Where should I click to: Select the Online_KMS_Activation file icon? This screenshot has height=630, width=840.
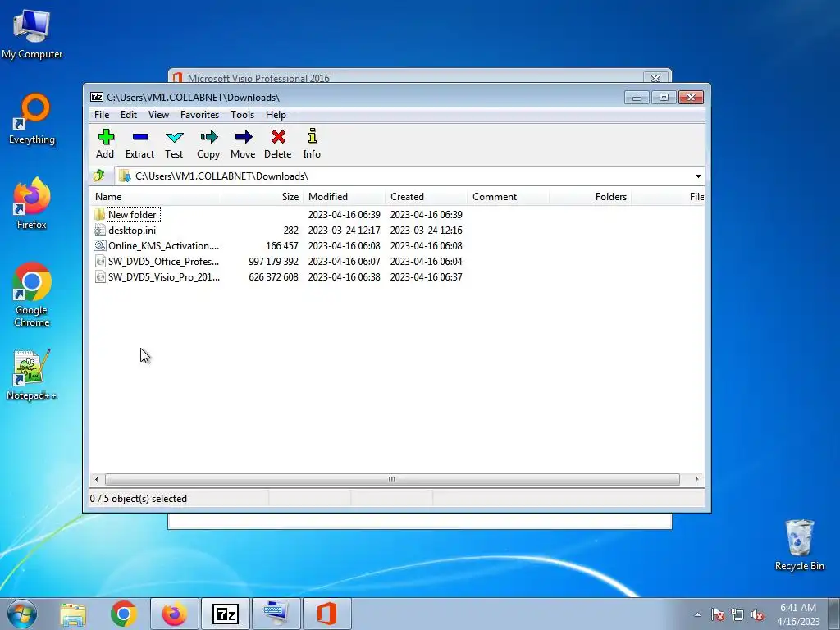click(x=99, y=246)
